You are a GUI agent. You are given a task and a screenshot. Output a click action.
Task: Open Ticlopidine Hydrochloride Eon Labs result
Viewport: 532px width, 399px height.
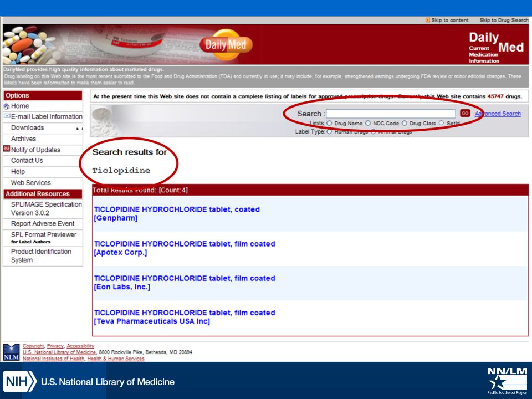185,282
